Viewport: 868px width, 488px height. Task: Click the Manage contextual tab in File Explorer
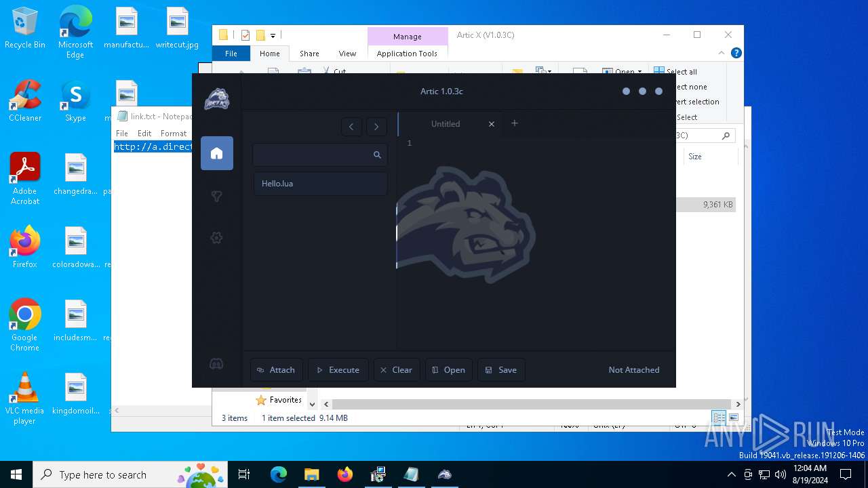point(408,37)
